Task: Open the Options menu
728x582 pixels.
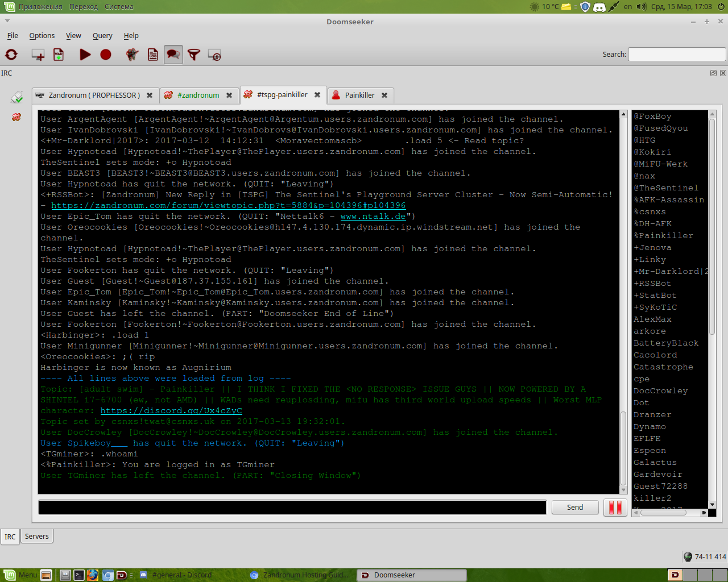Action: pyautogui.click(x=42, y=35)
